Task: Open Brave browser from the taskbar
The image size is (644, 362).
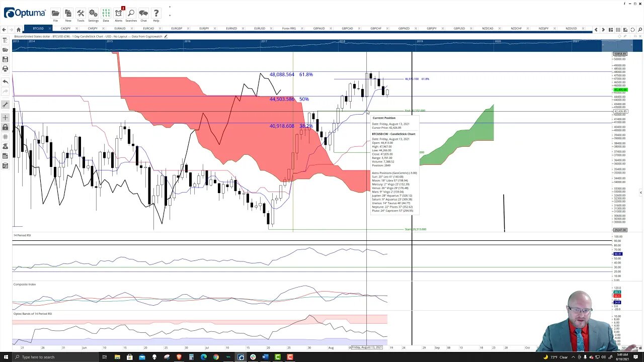Action: click(x=179, y=357)
